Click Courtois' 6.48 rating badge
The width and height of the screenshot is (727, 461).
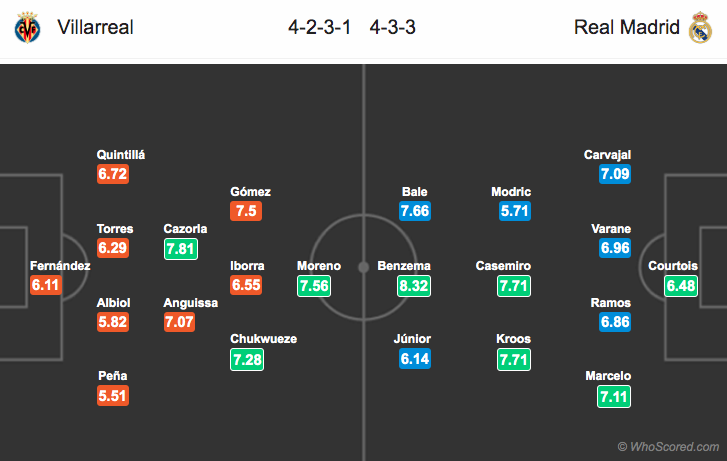pos(681,286)
